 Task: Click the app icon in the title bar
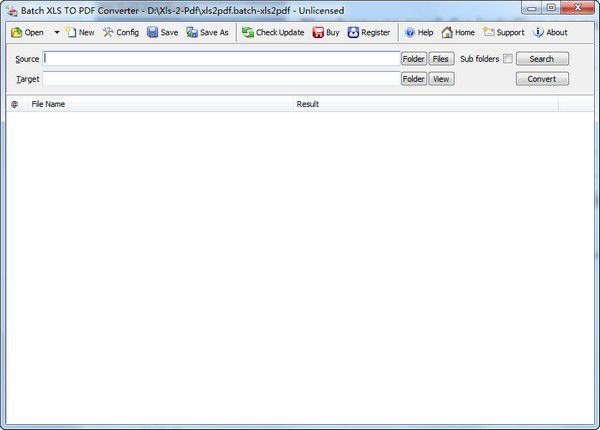(12, 11)
